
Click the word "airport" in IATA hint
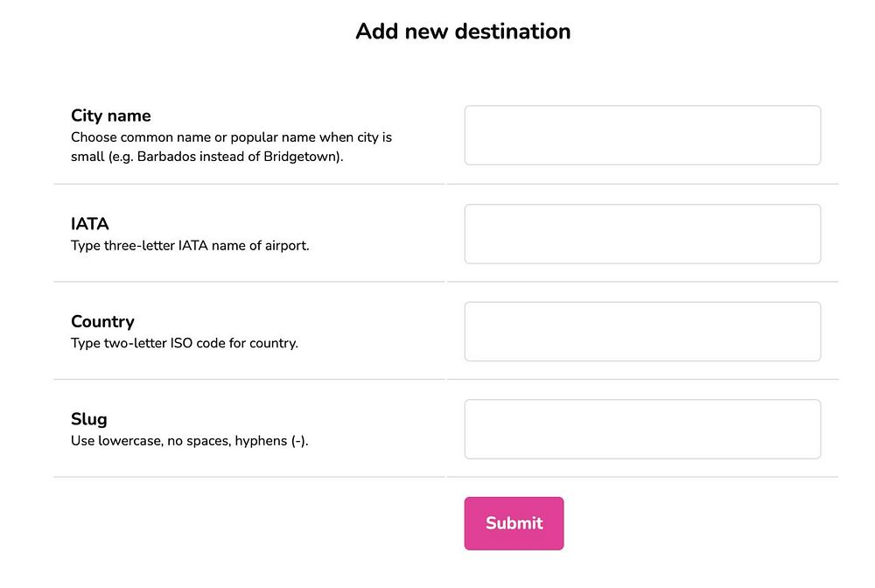click(x=286, y=246)
